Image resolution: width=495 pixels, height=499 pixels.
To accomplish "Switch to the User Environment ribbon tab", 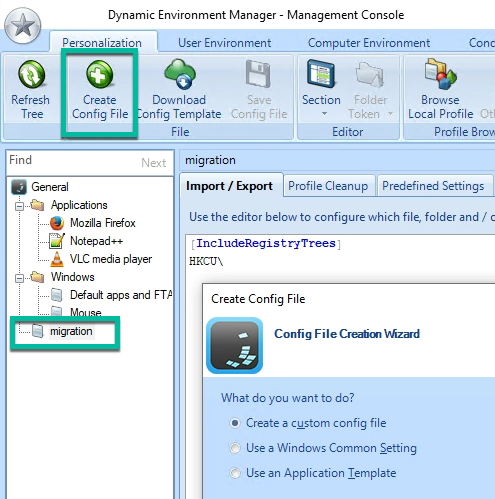I will click(x=225, y=43).
